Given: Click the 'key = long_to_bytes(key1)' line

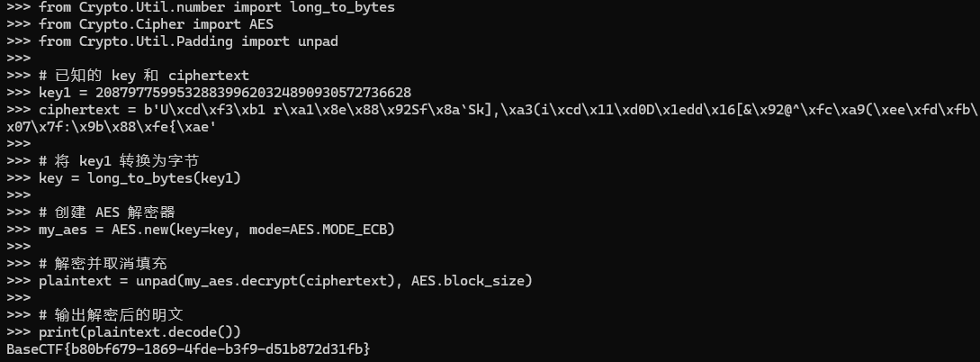Looking at the screenshot, I should click(x=139, y=177).
